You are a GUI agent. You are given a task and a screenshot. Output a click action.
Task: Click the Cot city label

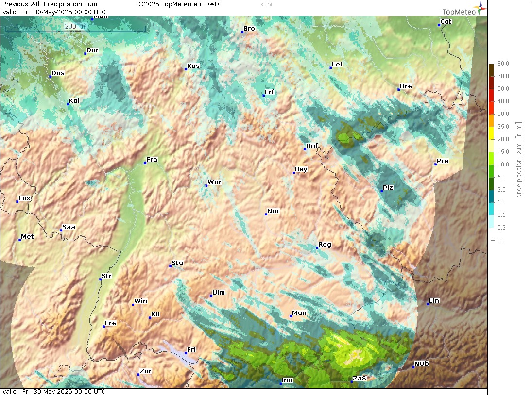446,21
